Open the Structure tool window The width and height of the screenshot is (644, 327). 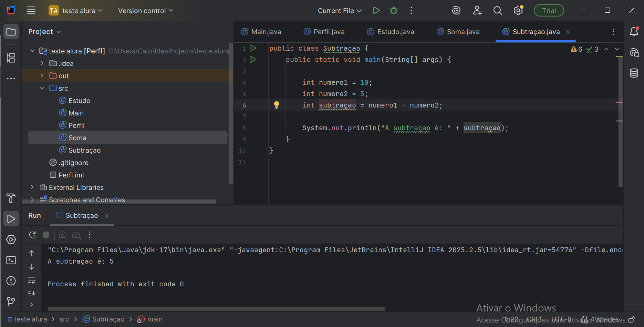[x=11, y=58]
